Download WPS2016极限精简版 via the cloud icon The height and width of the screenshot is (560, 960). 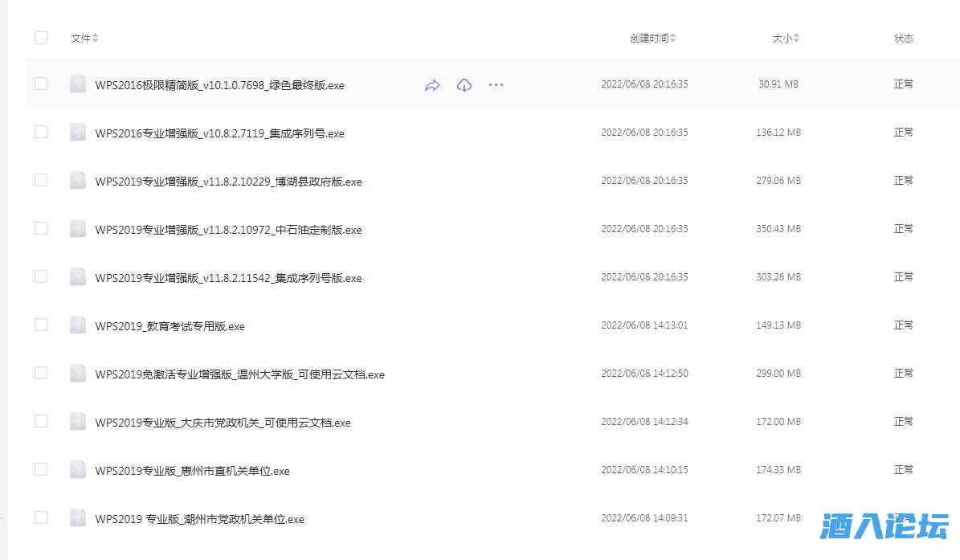pyautogui.click(x=464, y=85)
